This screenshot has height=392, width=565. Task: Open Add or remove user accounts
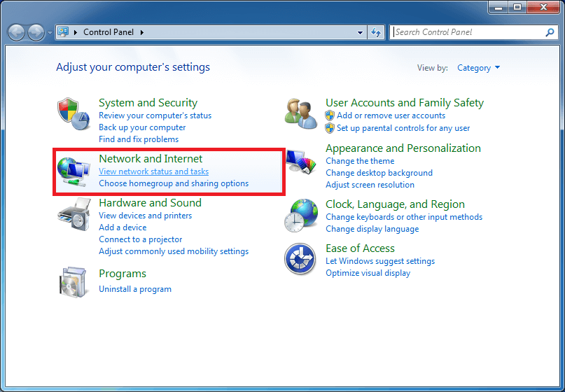pyautogui.click(x=391, y=115)
